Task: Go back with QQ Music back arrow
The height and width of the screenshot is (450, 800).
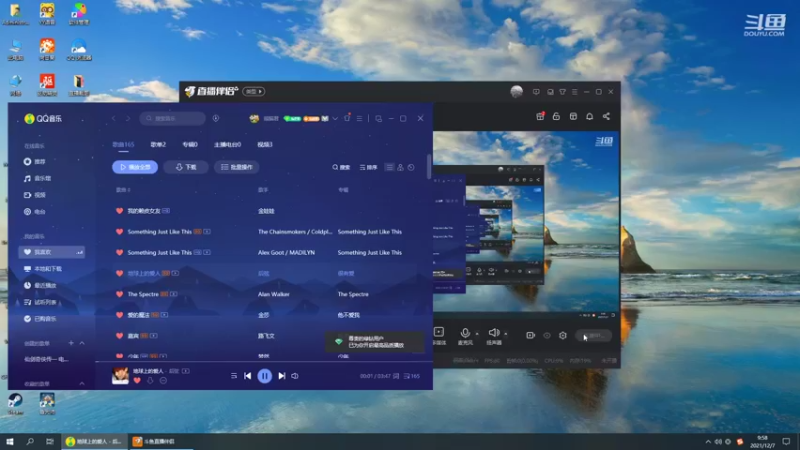Action: click(x=114, y=118)
